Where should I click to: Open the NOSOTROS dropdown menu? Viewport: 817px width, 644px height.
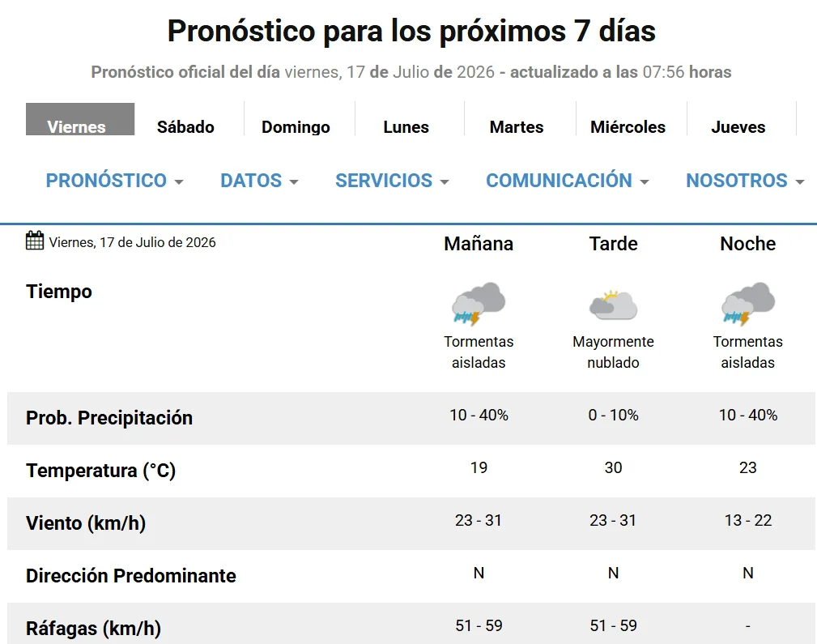coord(745,181)
